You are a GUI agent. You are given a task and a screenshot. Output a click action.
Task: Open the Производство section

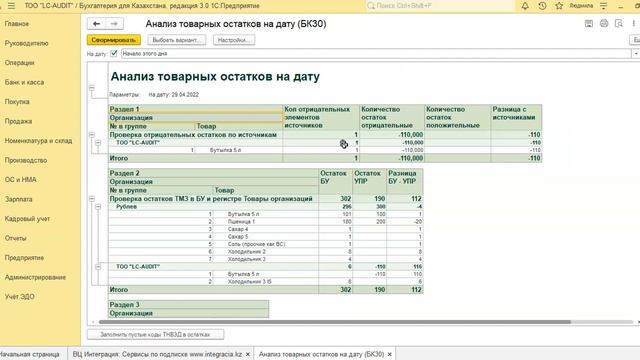tap(26, 160)
